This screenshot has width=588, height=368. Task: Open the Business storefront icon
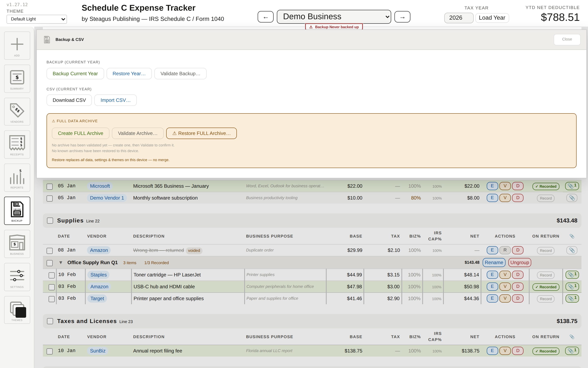click(17, 244)
